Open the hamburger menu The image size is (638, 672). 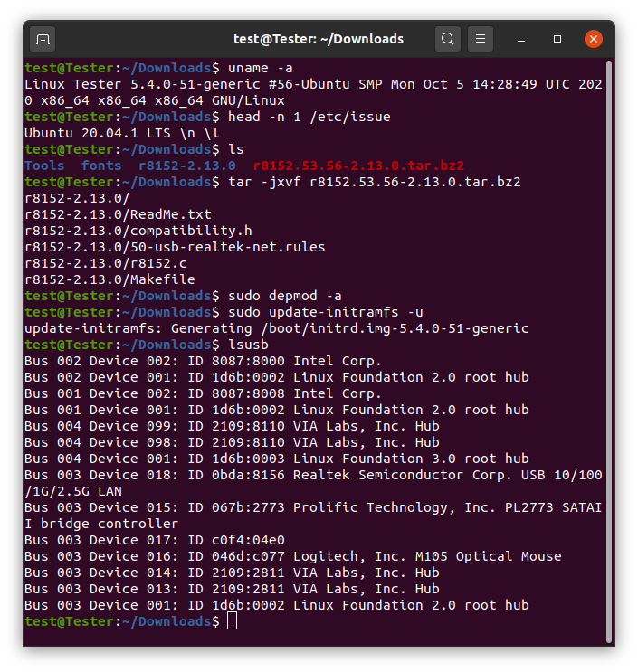481,39
